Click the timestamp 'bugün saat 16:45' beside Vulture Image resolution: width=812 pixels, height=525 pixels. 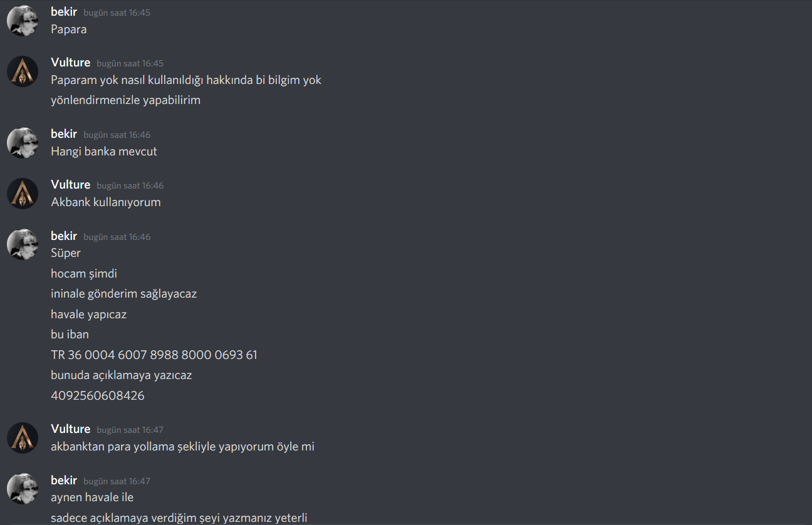130,64
